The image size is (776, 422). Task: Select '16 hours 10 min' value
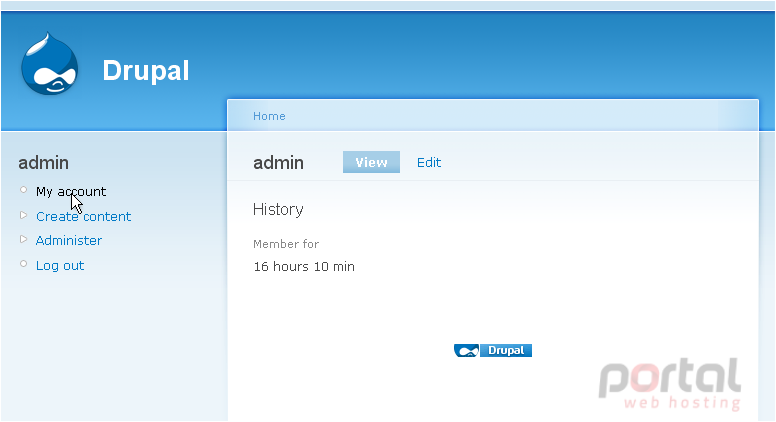[304, 267]
